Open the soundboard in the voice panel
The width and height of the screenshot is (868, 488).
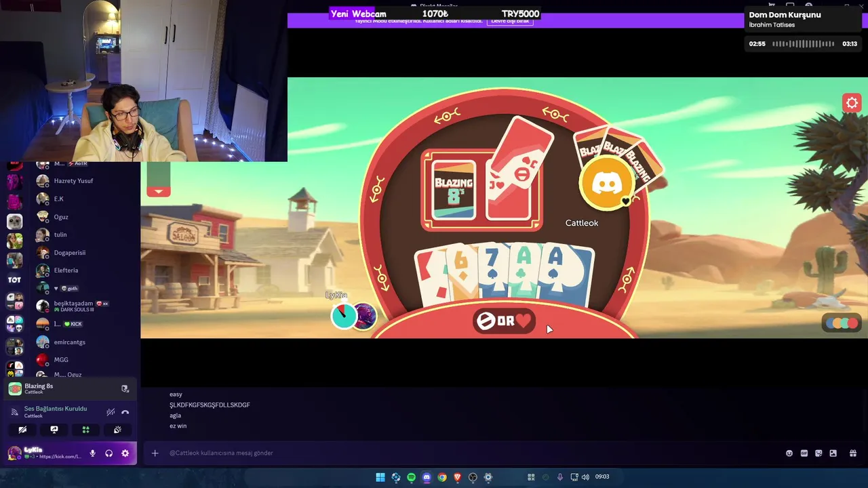click(x=117, y=429)
